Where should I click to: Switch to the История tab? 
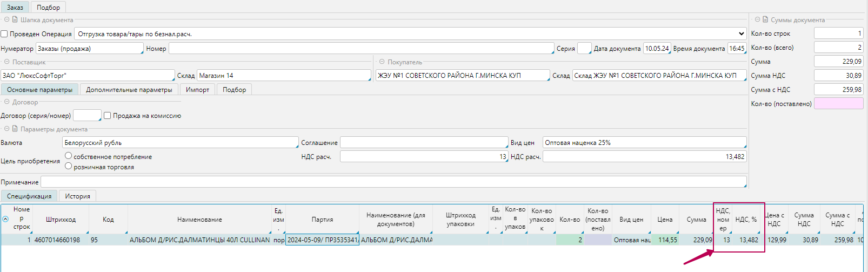pos(77,196)
